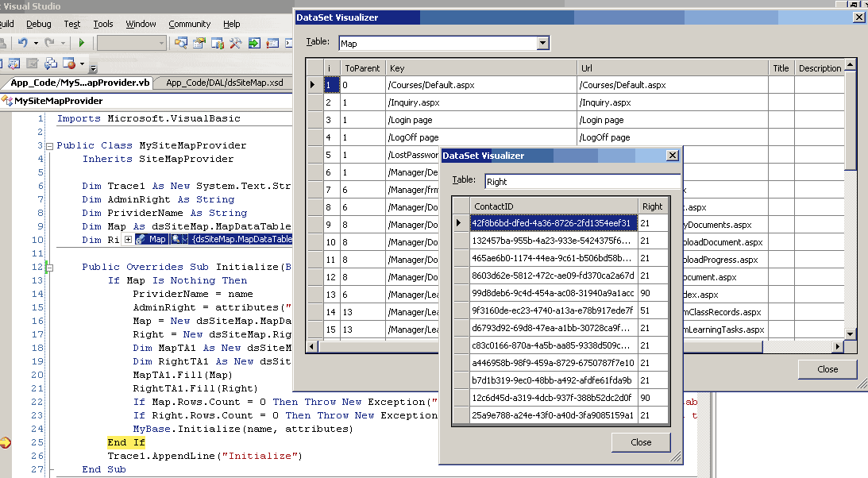The image size is (868, 478).
Task: Click the red exclamation window toolbar icon
Action: [272, 43]
